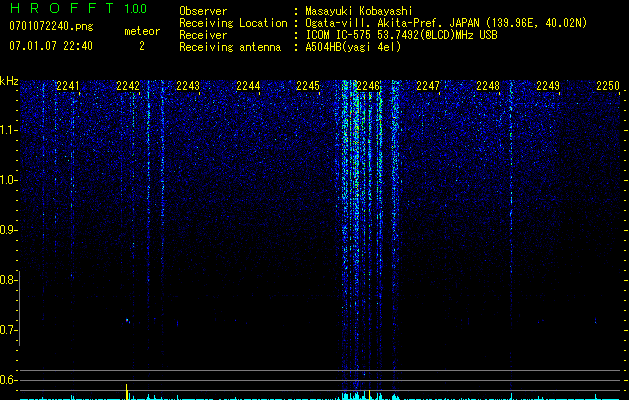Viewport: 629px width, 400px height.
Task: Click the meteor label
Action: point(142,31)
